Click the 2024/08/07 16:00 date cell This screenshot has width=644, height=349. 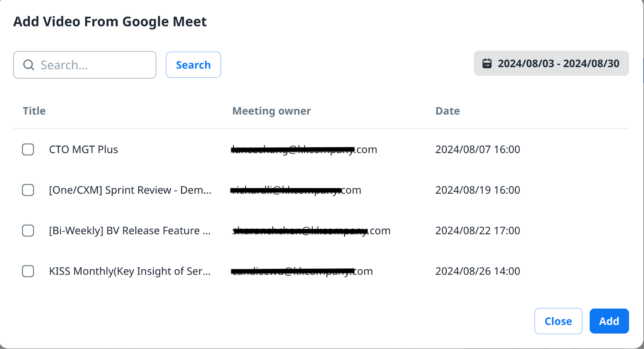477,149
